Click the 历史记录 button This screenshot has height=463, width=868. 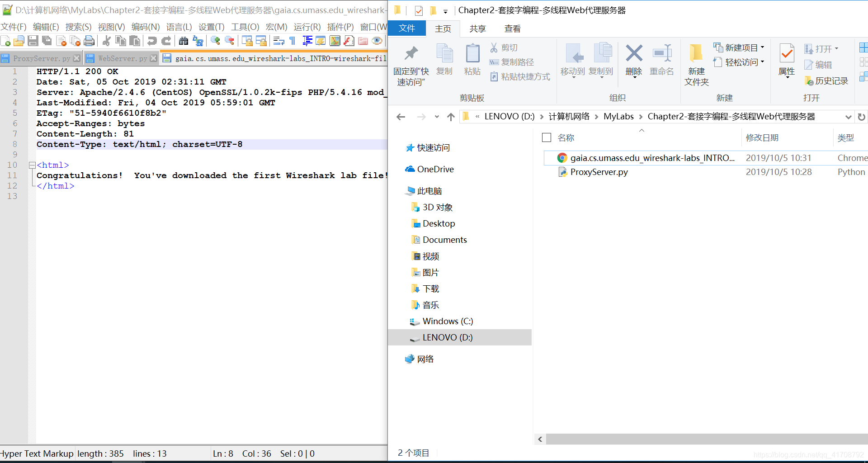(826, 81)
